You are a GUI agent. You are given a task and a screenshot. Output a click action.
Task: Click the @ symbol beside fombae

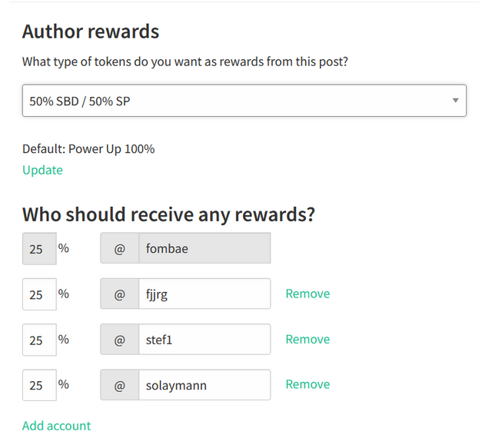point(119,249)
